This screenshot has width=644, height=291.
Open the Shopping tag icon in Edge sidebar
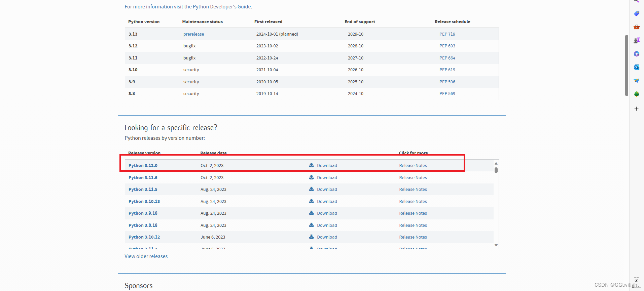click(x=636, y=13)
